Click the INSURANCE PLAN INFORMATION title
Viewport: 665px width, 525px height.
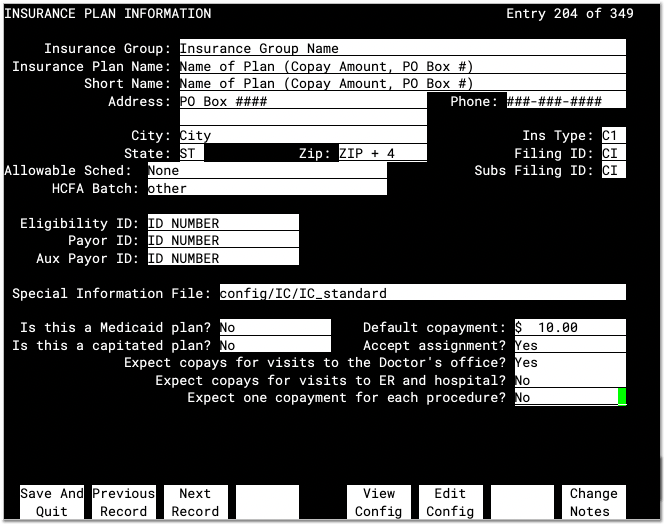(x=108, y=14)
